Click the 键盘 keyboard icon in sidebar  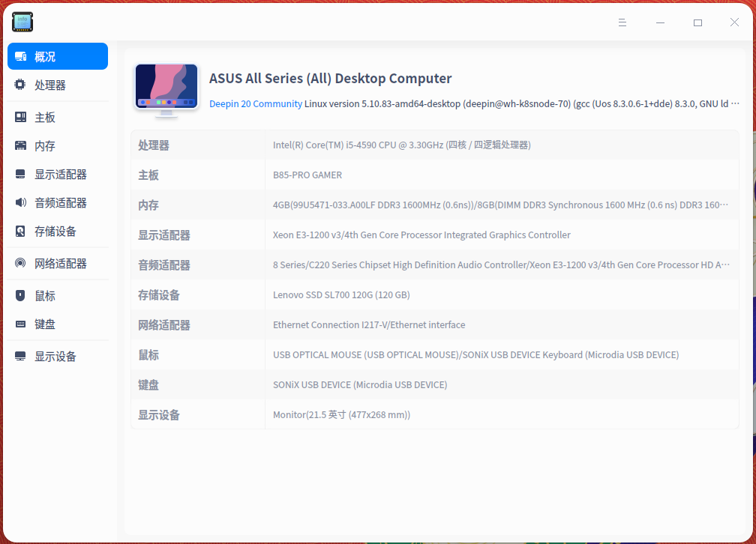click(20, 324)
